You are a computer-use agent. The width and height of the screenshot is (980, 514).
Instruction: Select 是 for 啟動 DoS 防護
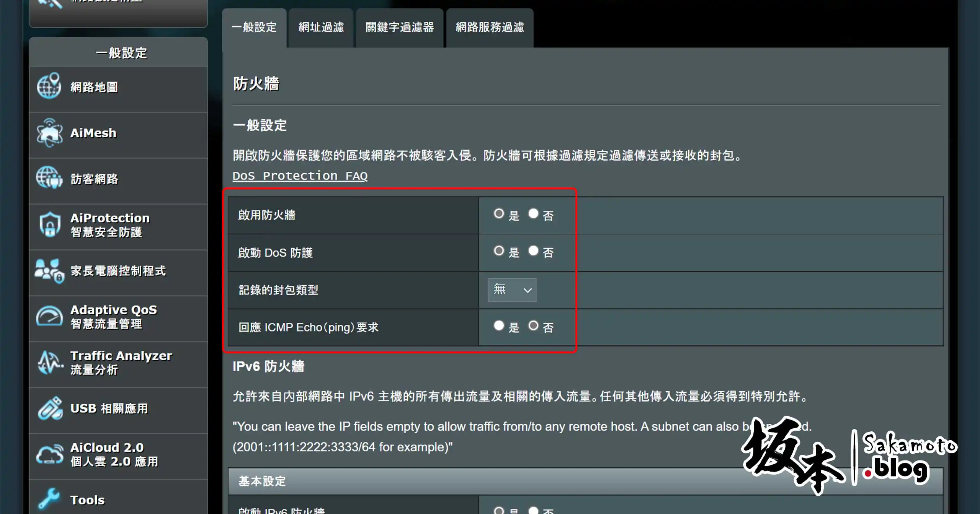click(499, 251)
